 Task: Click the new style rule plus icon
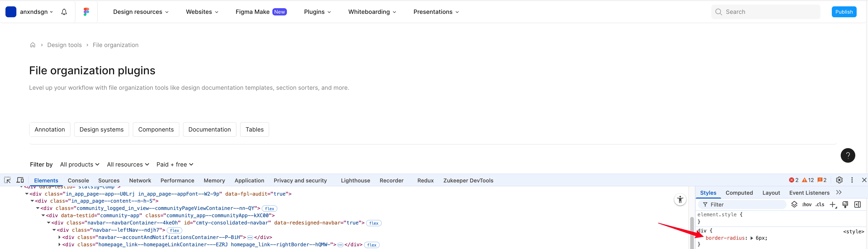pos(833,204)
